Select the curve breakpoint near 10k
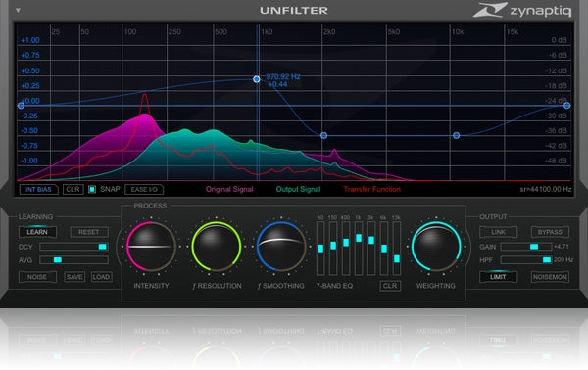This screenshot has width=588, height=370. click(456, 135)
